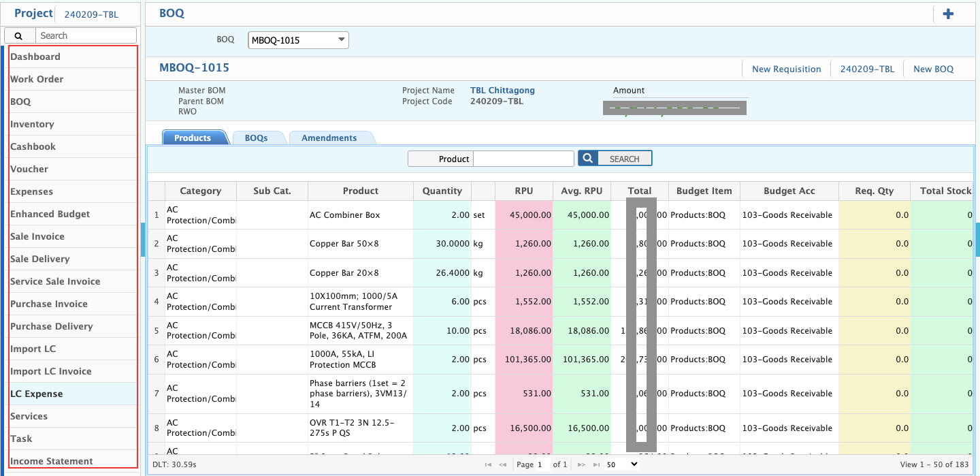
Task: Click the next-page pagination arrow
Action: pos(581,464)
